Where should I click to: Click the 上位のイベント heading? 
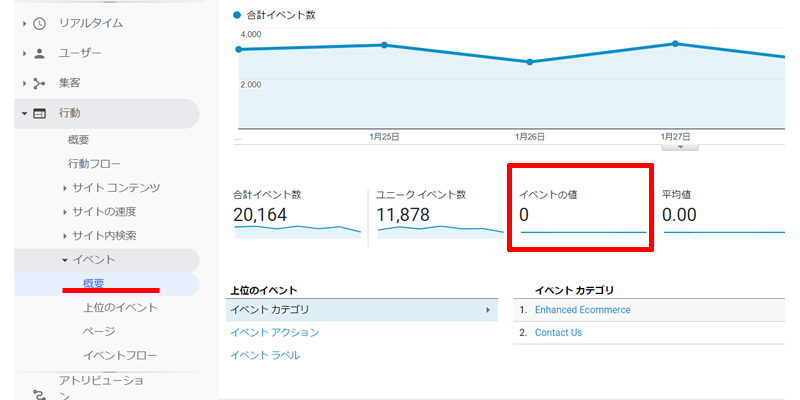tap(263, 290)
